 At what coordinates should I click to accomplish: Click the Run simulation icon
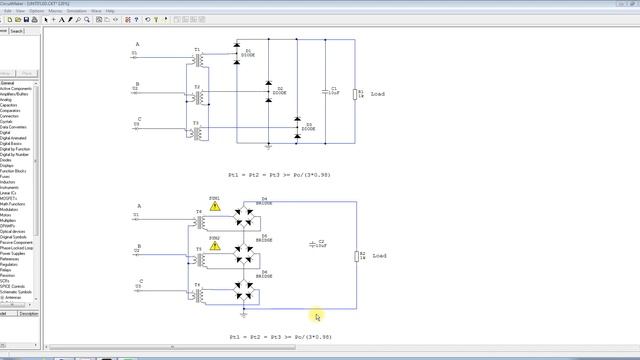pos(166,20)
